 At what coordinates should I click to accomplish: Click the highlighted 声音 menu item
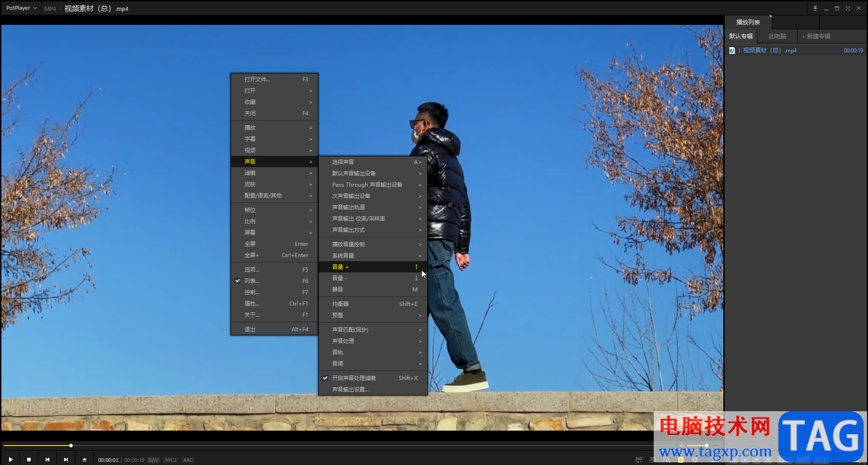pos(274,162)
